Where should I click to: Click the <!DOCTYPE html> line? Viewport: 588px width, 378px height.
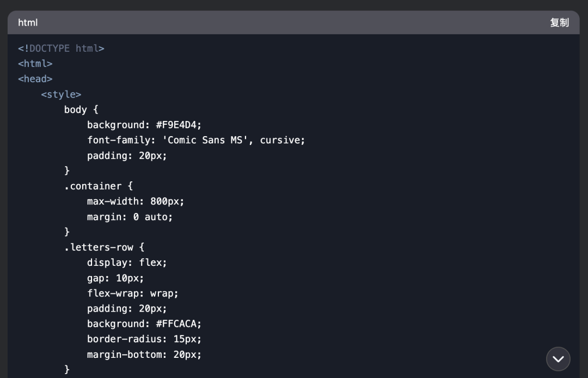click(61, 48)
